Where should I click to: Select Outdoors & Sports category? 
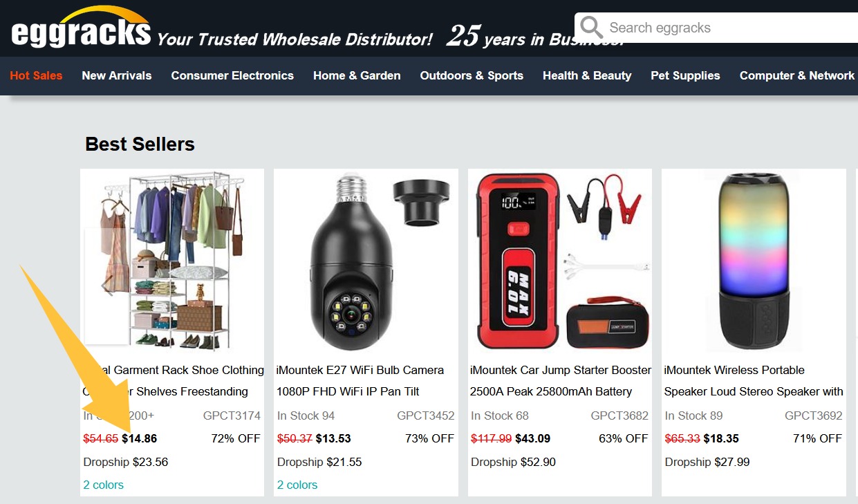coord(472,75)
